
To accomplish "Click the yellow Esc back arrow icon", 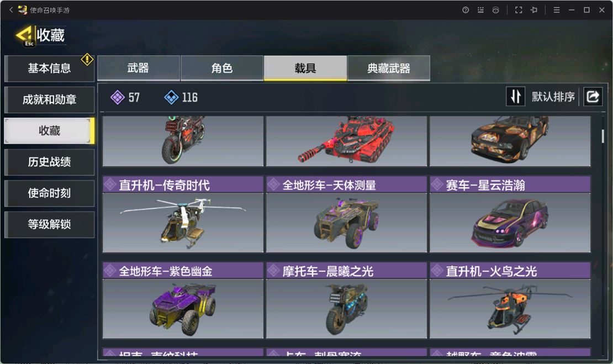I will point(25,36).
